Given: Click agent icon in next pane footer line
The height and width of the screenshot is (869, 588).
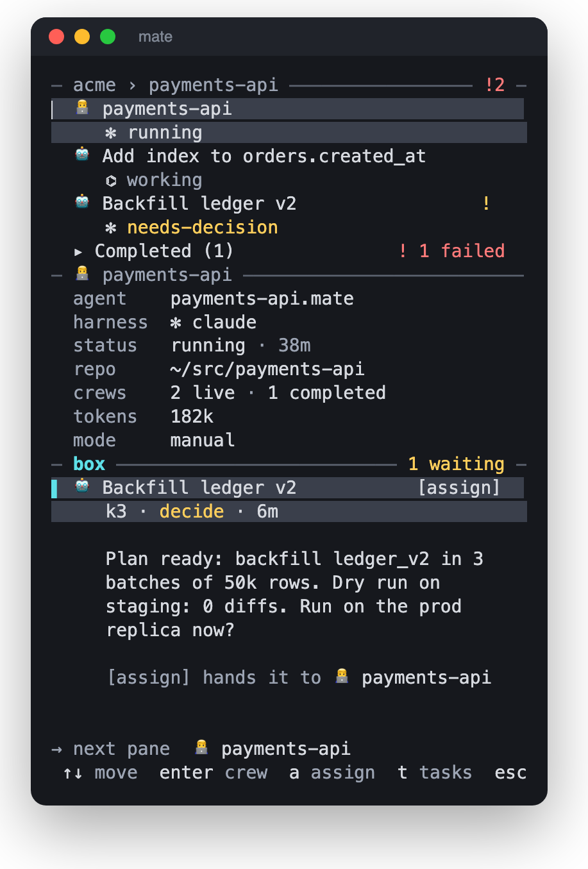Looking at the screenshot, I should [201, 747].
